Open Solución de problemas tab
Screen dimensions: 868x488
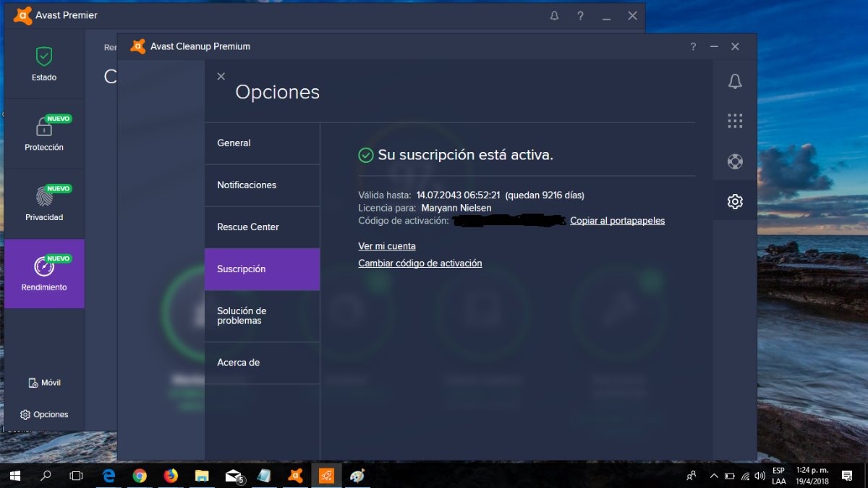(x=262, y=316)
